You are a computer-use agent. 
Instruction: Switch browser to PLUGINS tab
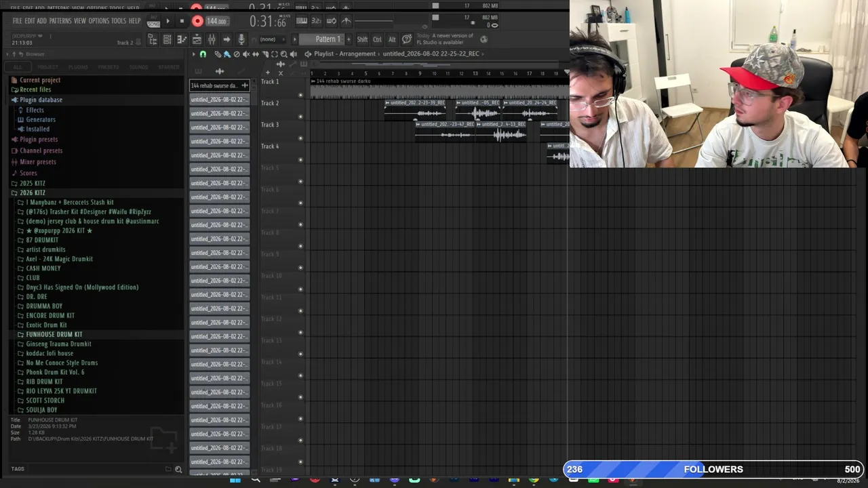tap(78, 67)
